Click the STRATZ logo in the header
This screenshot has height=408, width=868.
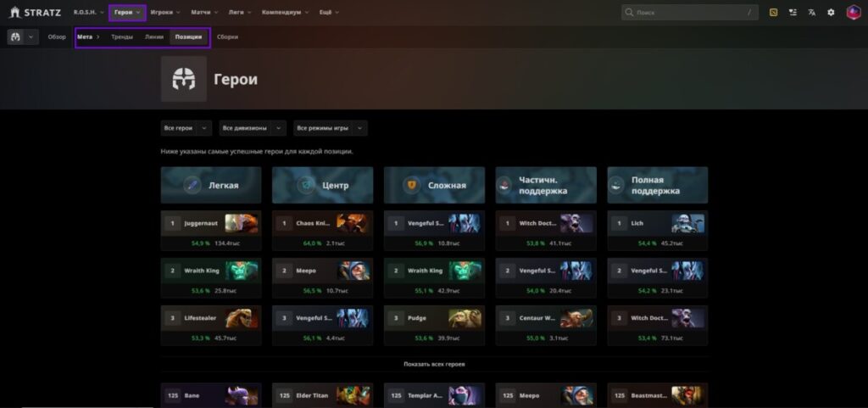(x=35, y=13)
